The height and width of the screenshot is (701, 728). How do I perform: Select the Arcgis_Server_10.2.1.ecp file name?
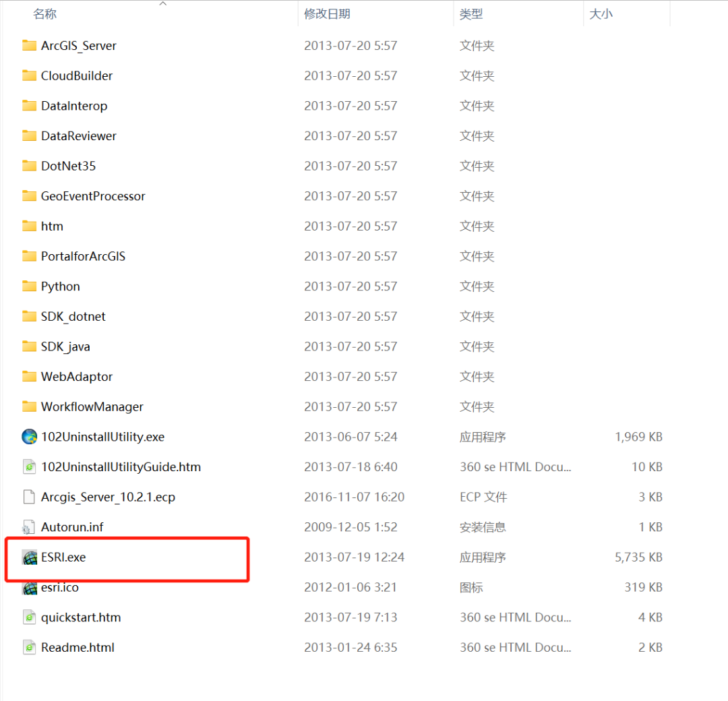tap(108, 497)
